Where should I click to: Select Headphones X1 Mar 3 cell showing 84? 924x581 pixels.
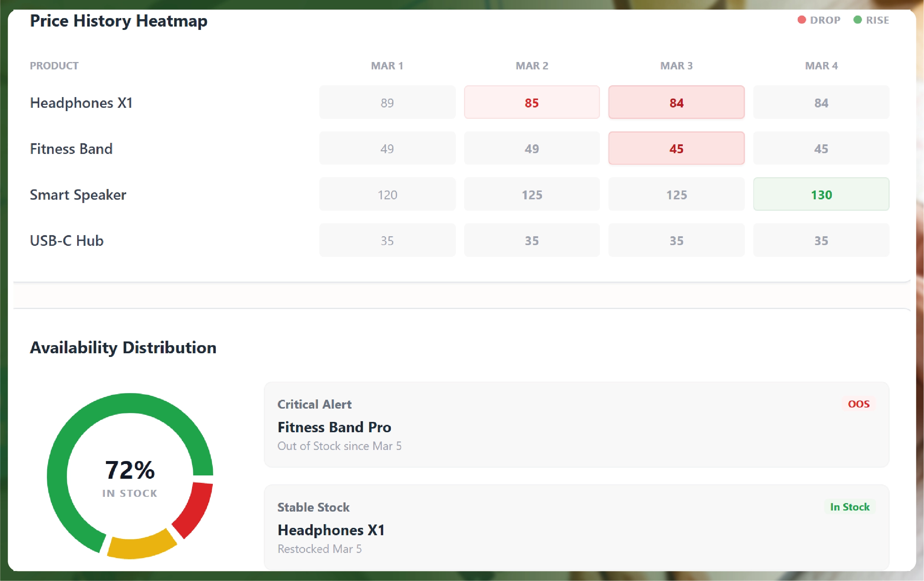(x=676, y=102)
